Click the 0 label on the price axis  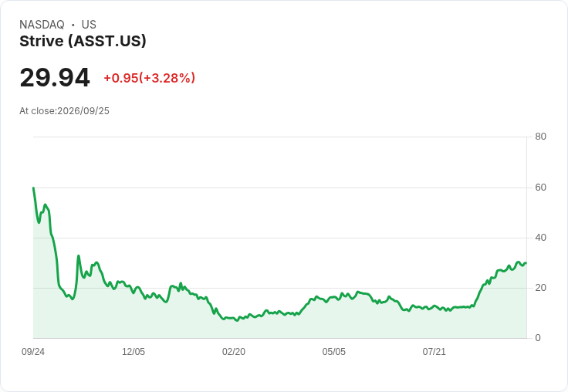tap(538, 338)
